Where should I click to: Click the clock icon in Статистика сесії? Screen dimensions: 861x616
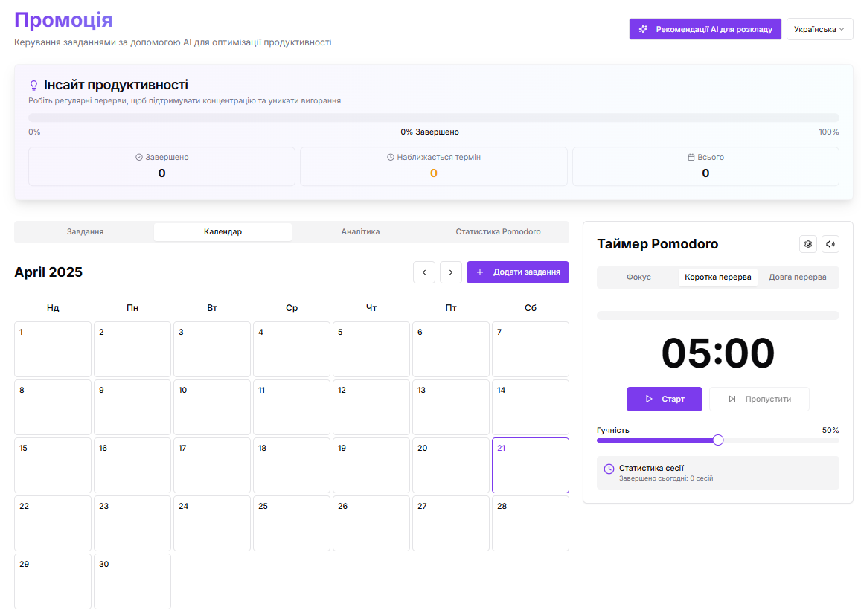(609, 469)
